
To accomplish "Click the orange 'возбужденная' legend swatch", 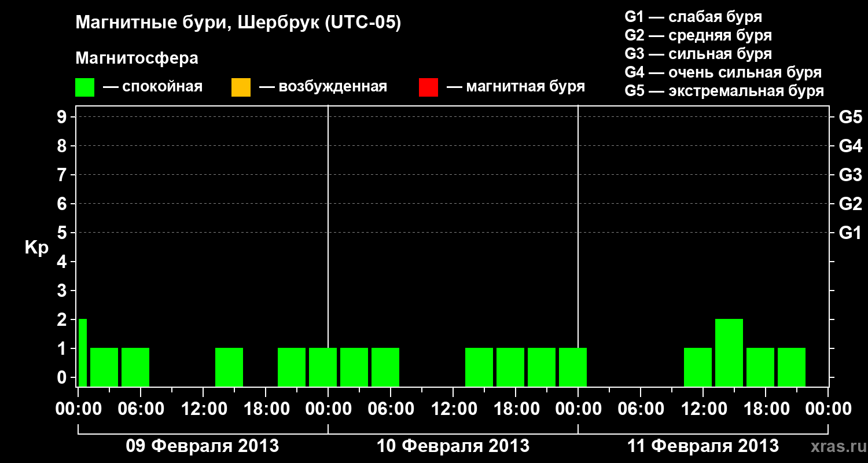I will [241, 87].
